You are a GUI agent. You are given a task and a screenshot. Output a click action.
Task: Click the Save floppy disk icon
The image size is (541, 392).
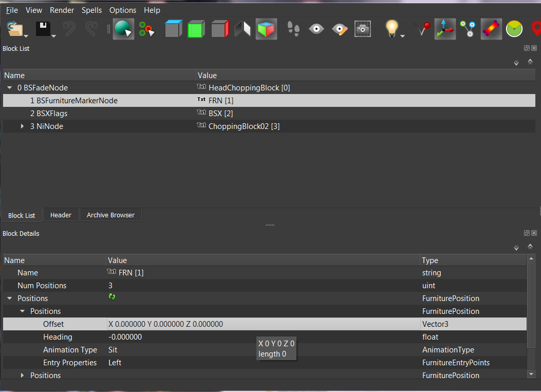(43, 29)
